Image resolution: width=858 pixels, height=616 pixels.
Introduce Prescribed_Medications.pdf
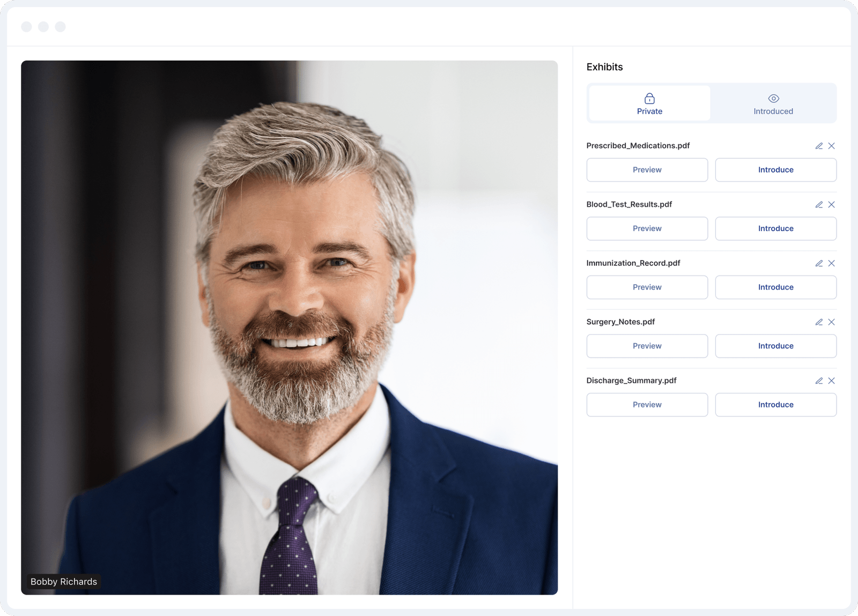click(776, 170)
